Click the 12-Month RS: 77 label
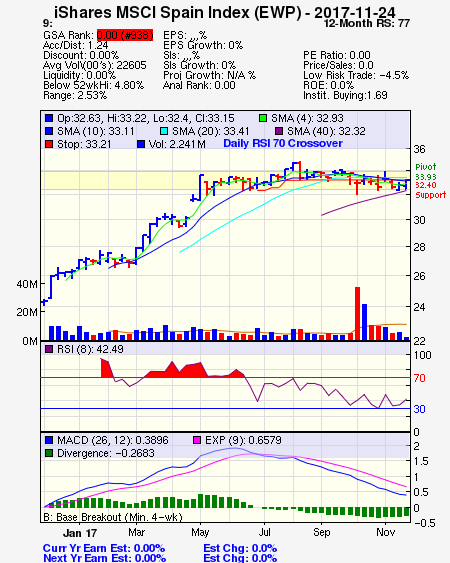Image resolution: width=450 pixels, height=563 pixels. pyautogui.click(x=367, y=23)
